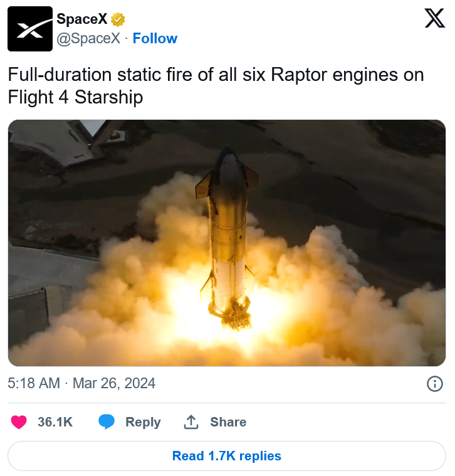Image resolution: width=455 pixels, height=476 pixels.
Task: Click the share upload arrow icon
Action: (191, 422)
